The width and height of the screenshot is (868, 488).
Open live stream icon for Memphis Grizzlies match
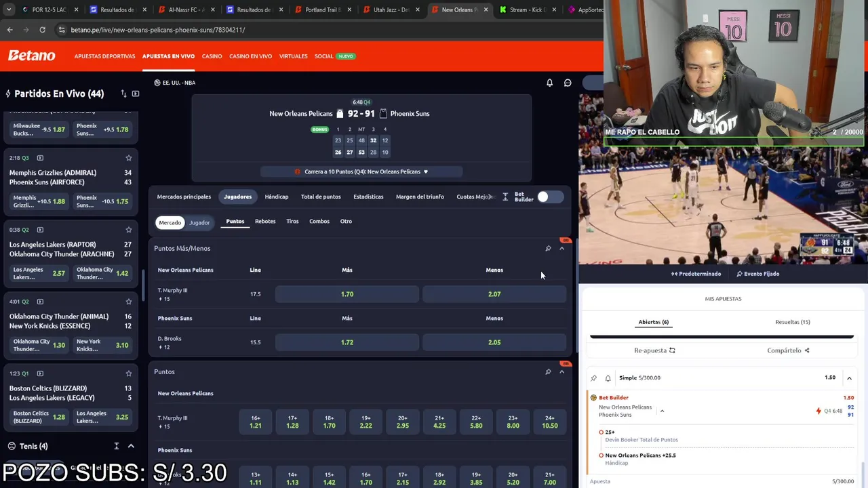[40, 158]
